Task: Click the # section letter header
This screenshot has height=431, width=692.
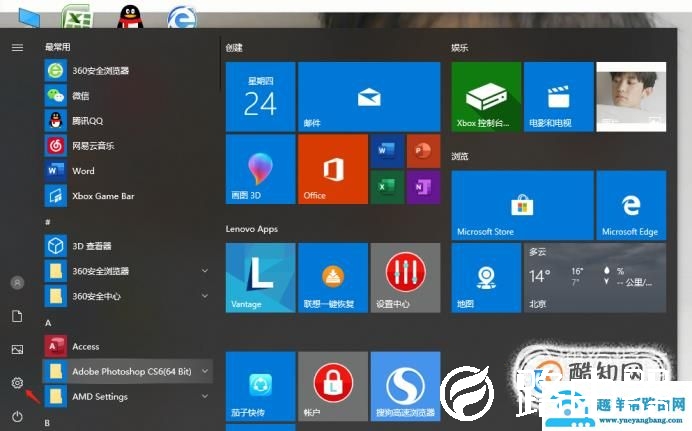Action: tap(48, 222)
